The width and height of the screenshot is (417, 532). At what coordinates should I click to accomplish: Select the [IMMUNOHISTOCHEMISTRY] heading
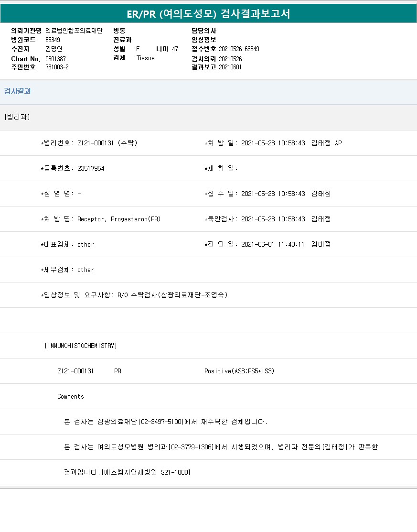81,346
